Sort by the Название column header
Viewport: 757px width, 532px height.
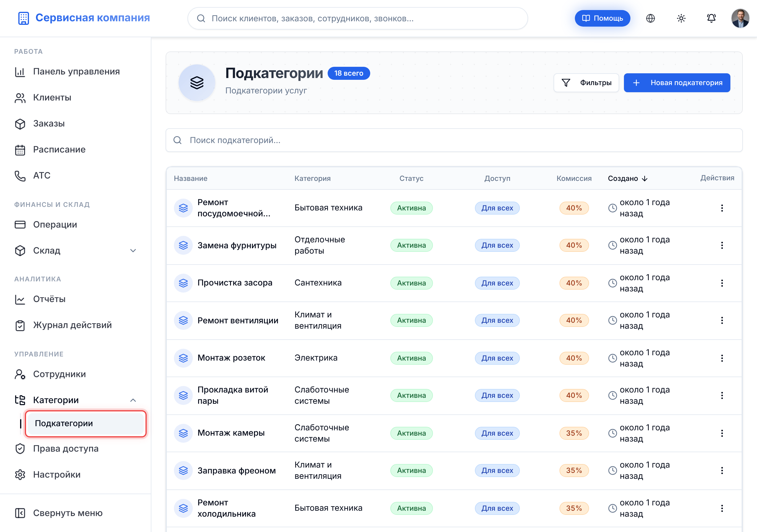point(190,179)
